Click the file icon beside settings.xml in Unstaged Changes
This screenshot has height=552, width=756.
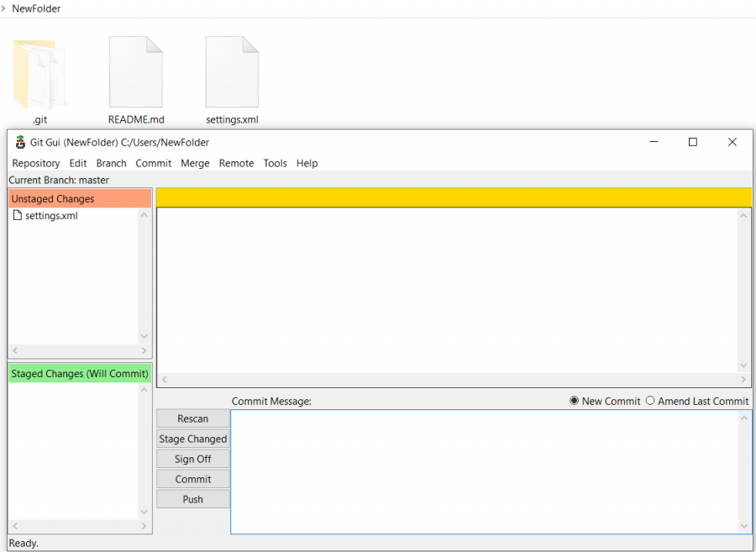click(x=18, y=215)
